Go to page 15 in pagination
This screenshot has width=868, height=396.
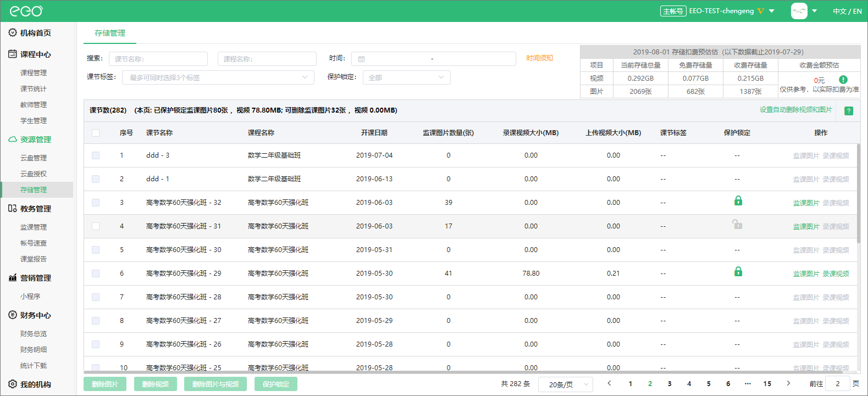coord(767,383)
